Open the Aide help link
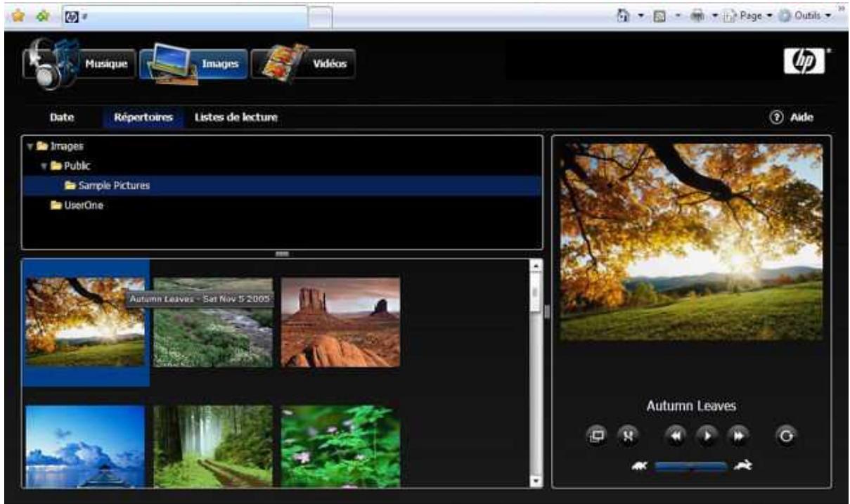Screen dimensions: 850x504 tap(792, 117)
